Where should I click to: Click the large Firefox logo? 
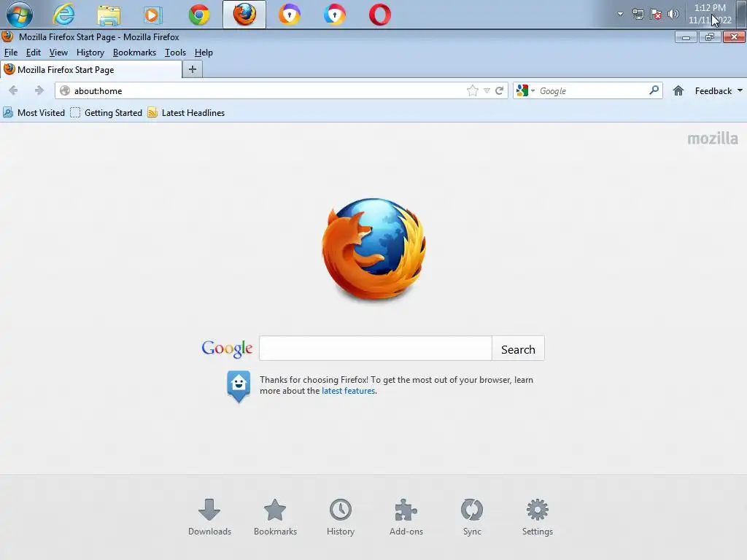click(x=374, y=249)
